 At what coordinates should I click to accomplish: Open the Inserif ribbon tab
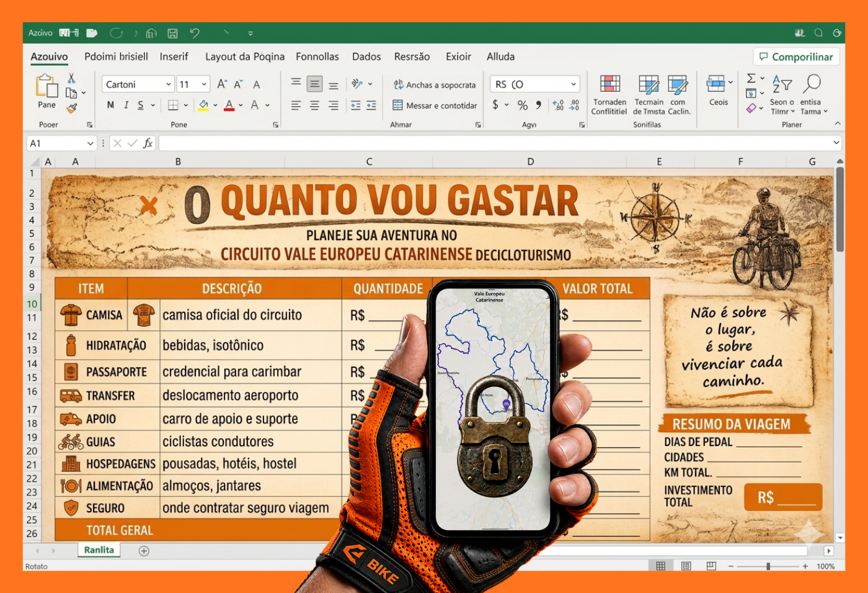click(174, 56)
